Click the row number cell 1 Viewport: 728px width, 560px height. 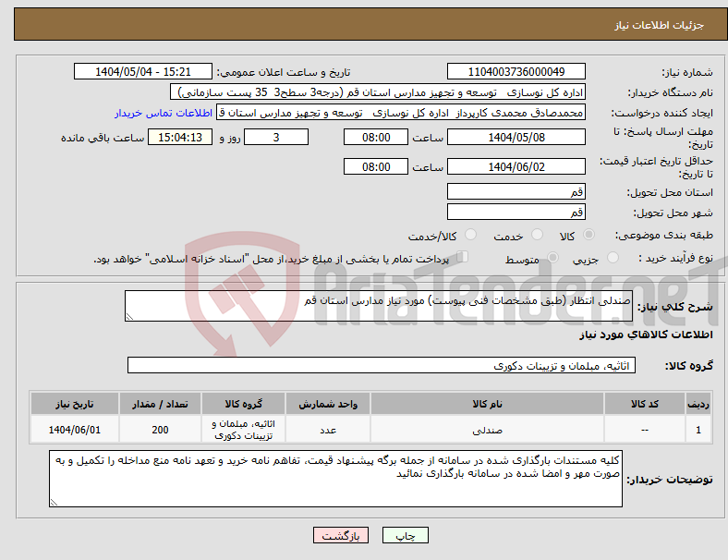tap(698, 430)
